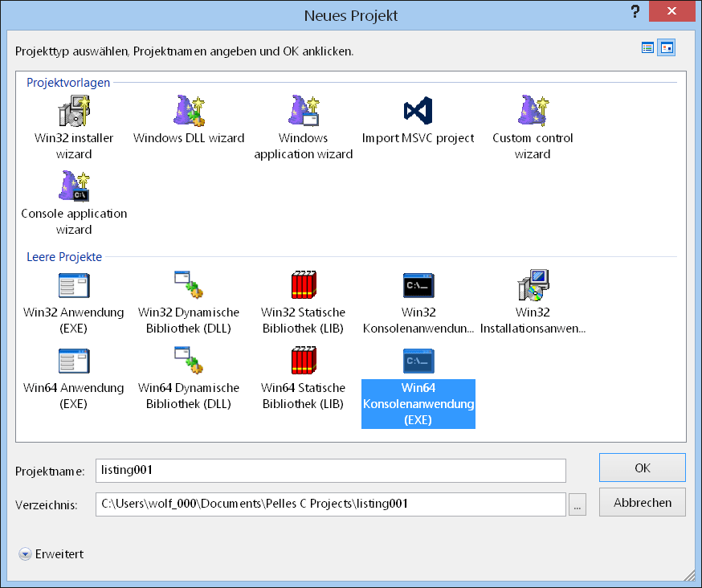Close the Neues Projekt dialog
The width and height of the screenshot is (702, 588).
click(671, 11)
